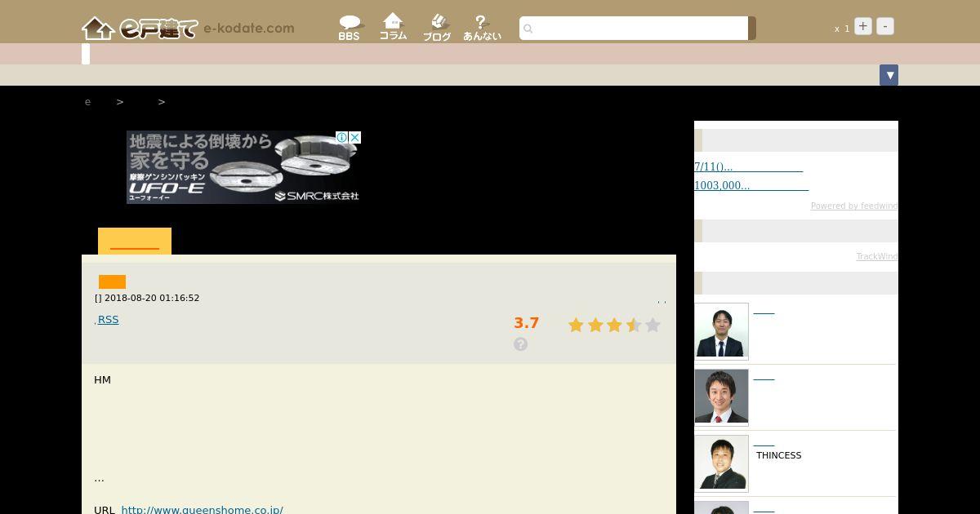Select the yellow highlighted tab
The height and width of the screenshot is (514, 980).
click(x=135, y=241)
